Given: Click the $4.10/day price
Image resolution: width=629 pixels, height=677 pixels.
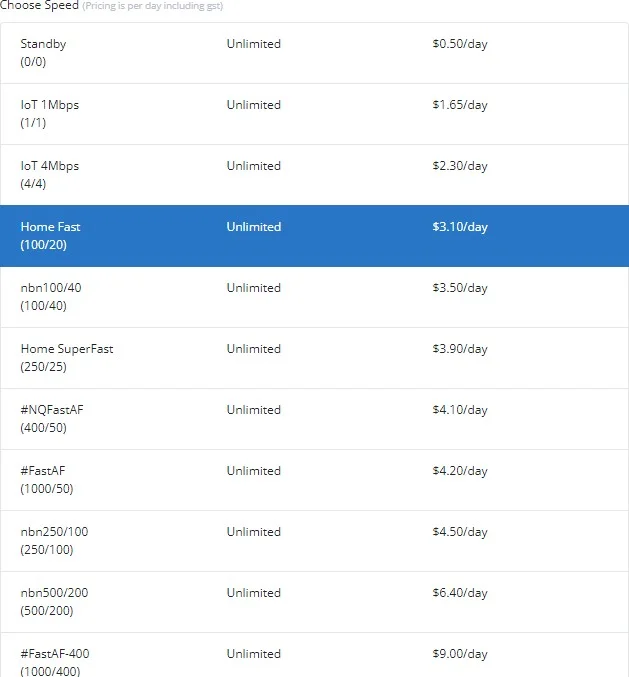Looking at the screenshot, I should (459, 410).
